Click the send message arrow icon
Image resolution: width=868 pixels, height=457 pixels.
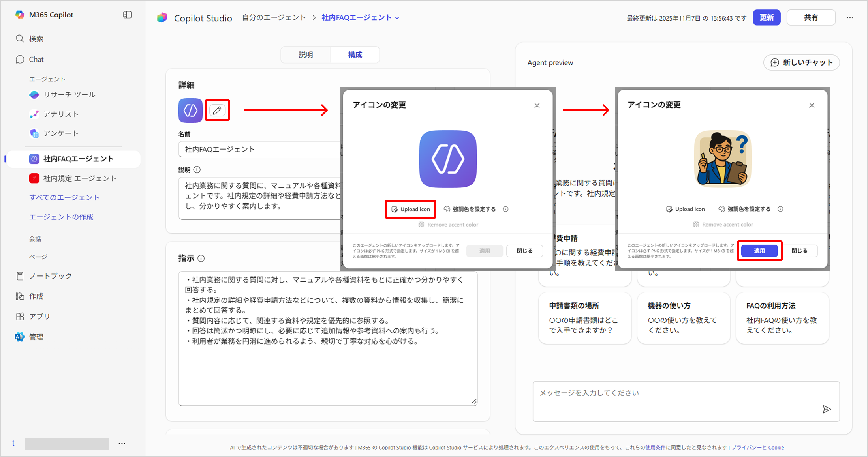827,409
